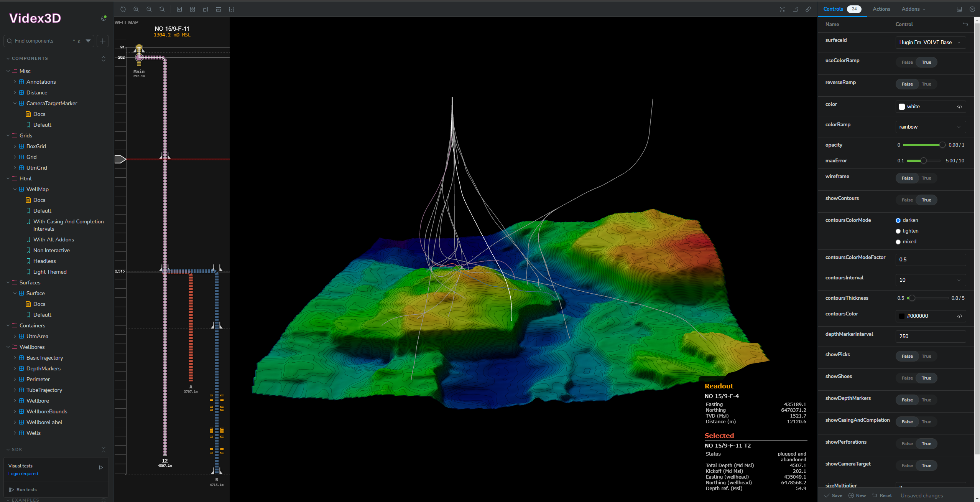Click add component plus button in sidebar
The image size is (980, 502).
pos(103,41)
